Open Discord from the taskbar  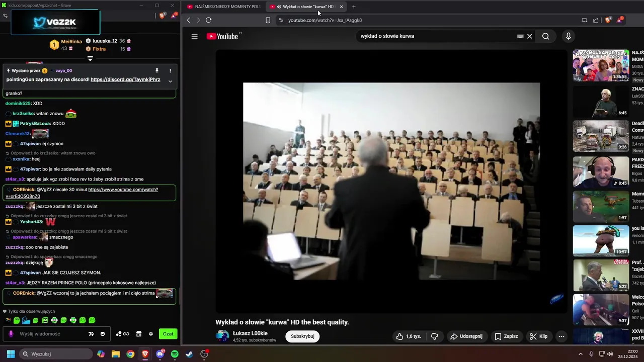coord(160,354)
